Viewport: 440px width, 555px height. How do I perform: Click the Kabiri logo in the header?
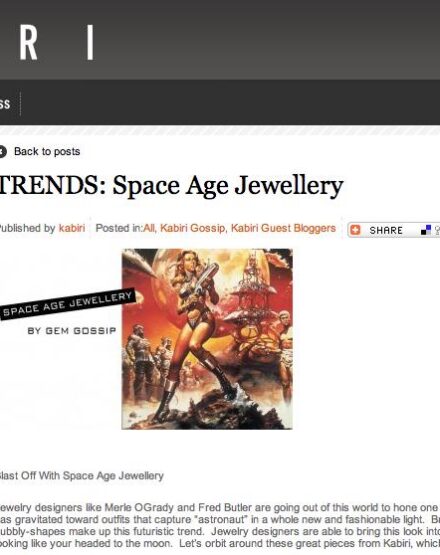tap(56, 42)
